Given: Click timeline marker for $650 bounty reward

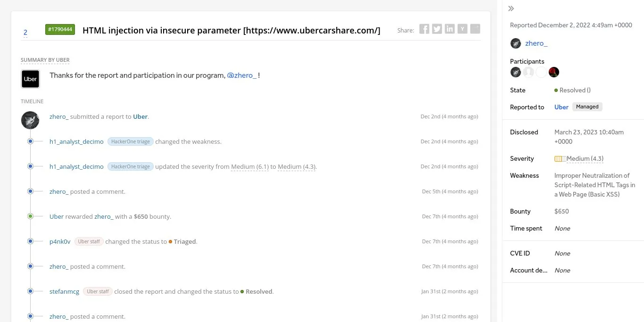Looking at the screenshot, I should pos(30,216).
